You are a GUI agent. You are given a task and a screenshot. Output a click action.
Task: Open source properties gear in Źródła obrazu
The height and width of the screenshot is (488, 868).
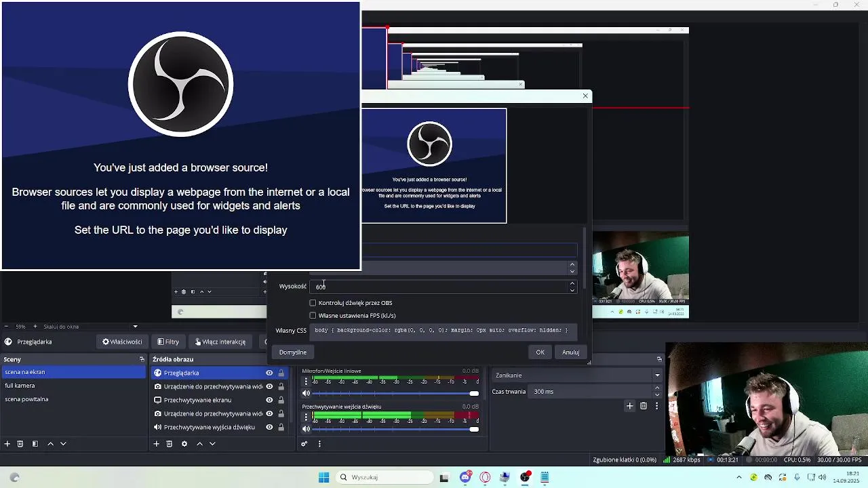[184, 444]
